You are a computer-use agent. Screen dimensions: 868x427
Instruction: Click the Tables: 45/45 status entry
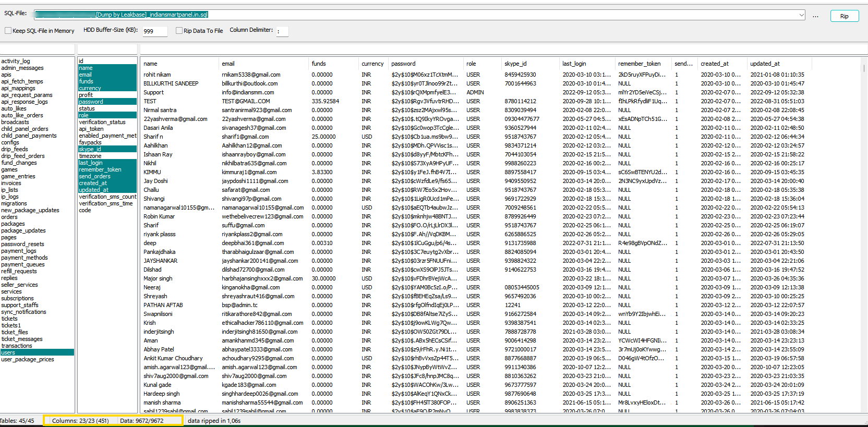(x=17, y=421)
